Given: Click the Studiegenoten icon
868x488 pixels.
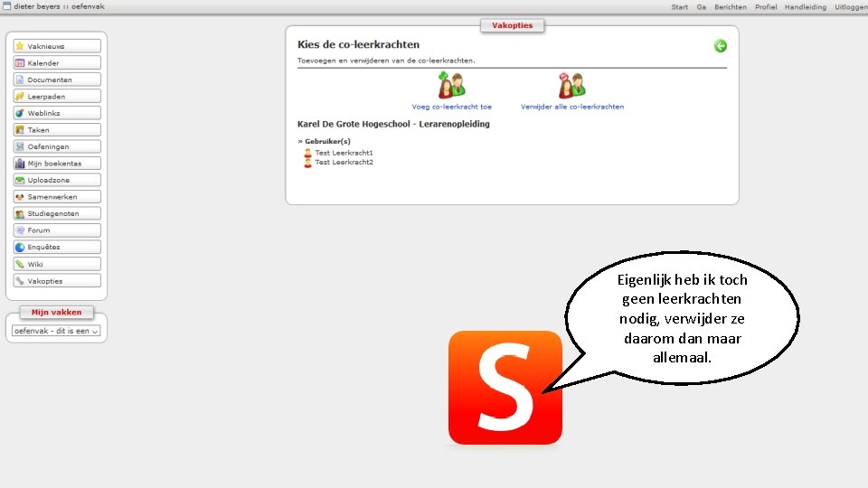Looking at the screenshot, I should click(20, 213).
